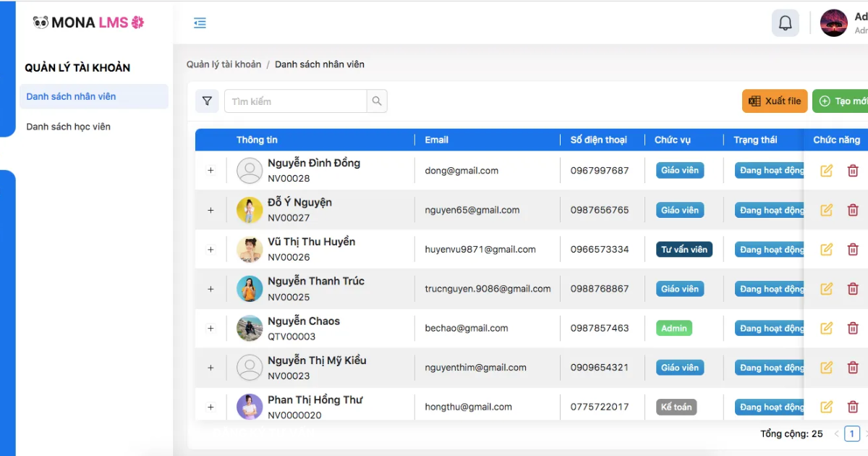Collapse the sidebar using the menu-fold icon
Image resolution: width=868 pixels, height=456 pixels.
200,23
